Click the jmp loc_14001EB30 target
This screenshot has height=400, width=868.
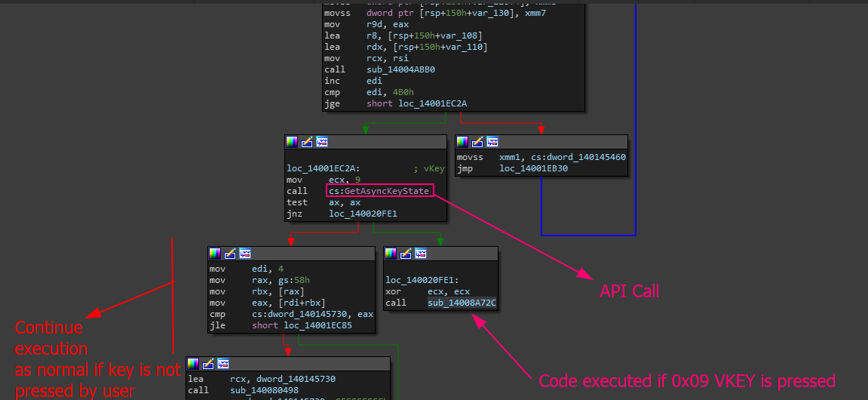tap(533, 168)
